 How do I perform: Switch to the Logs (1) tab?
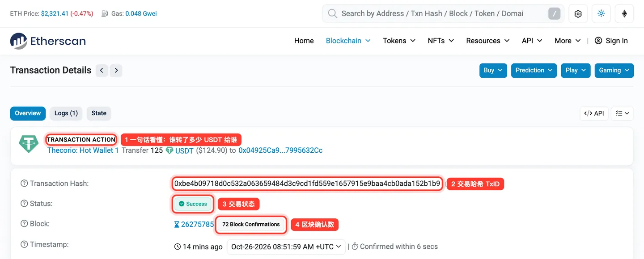pyautogui.click(x=66, y=113)
